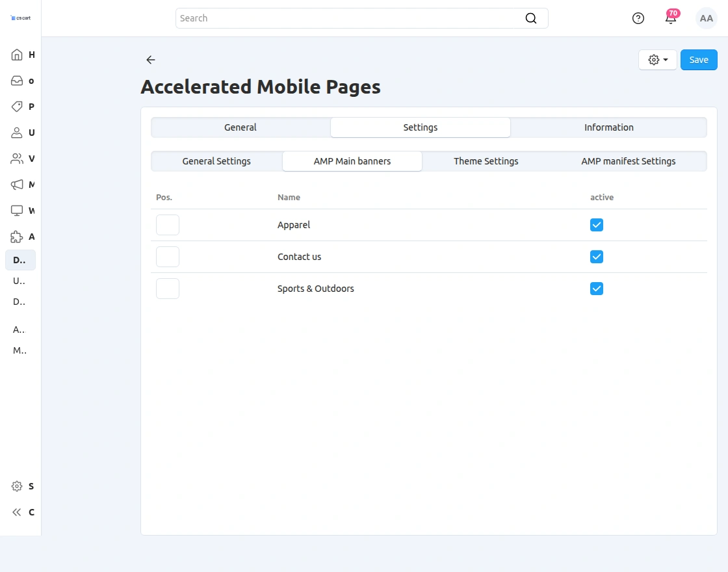Select the M.. sidebar submenu item
The image size is (728, 572).
tap(20, 350)
